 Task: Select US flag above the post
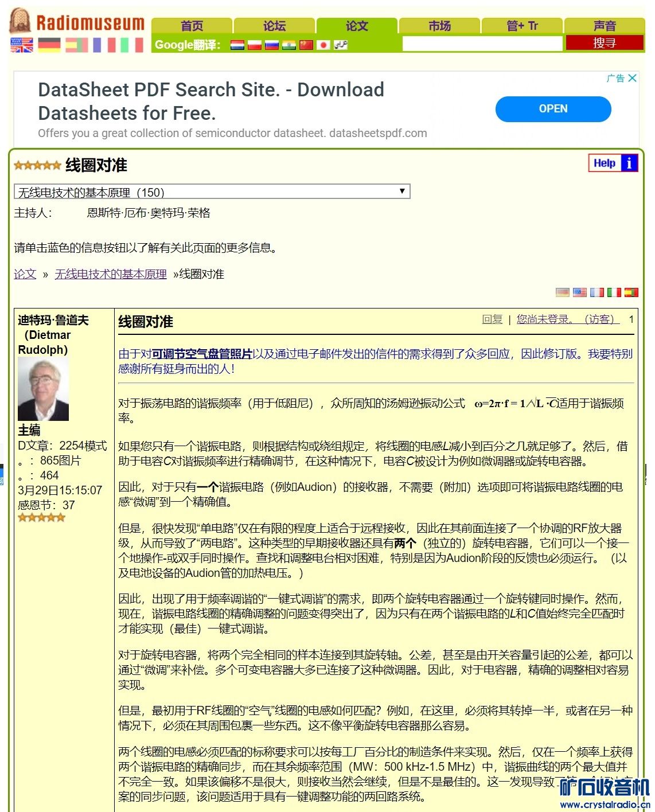[x=580, y=292]
